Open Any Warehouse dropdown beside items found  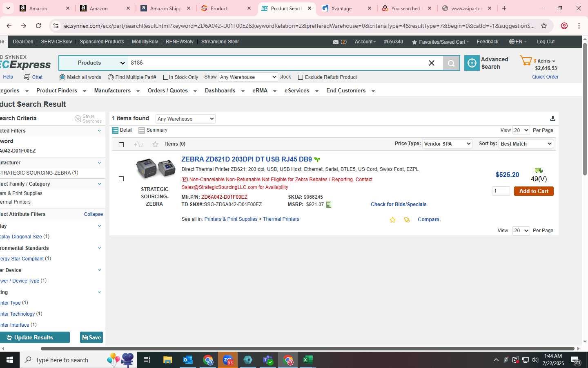185,119
